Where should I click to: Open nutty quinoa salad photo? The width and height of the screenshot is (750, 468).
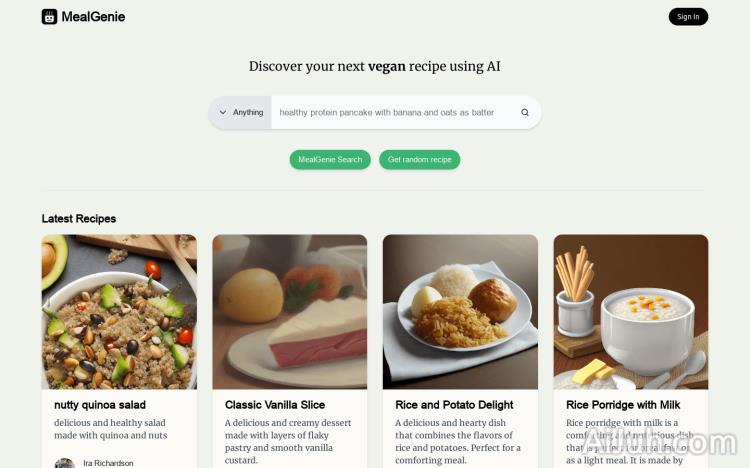119,312
